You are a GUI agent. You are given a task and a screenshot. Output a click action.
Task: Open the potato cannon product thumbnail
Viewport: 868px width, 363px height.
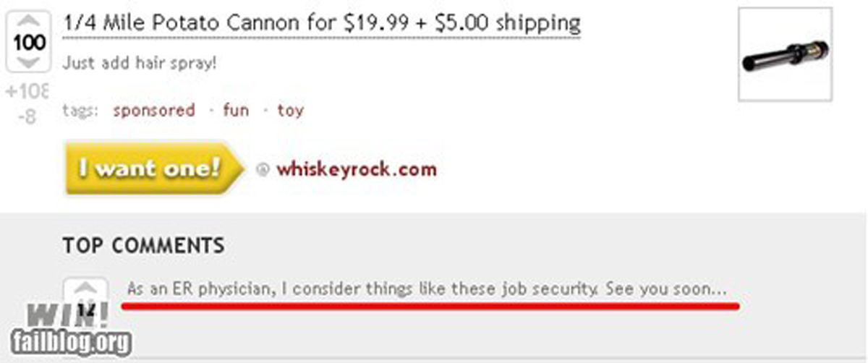point(785,54)
